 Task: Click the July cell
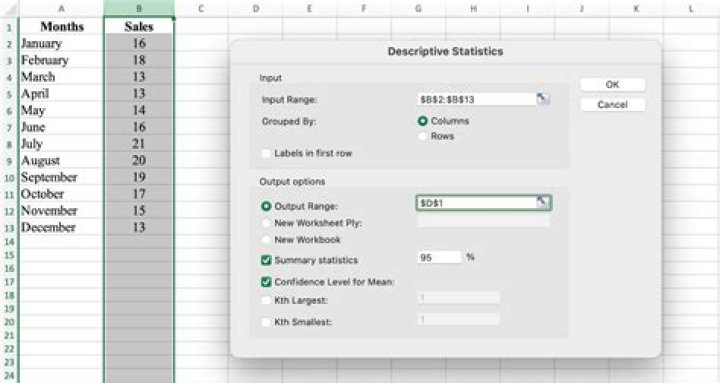pyautogui.click(x=62, y=144)
